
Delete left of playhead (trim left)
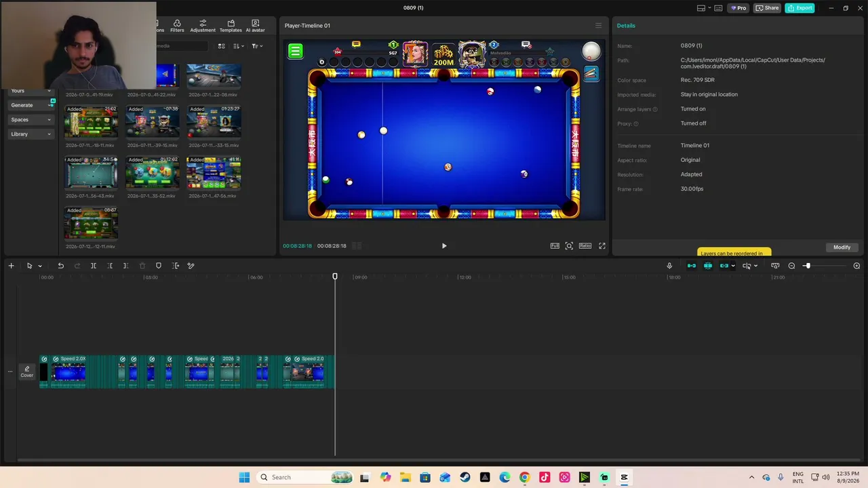click(110, 266)
